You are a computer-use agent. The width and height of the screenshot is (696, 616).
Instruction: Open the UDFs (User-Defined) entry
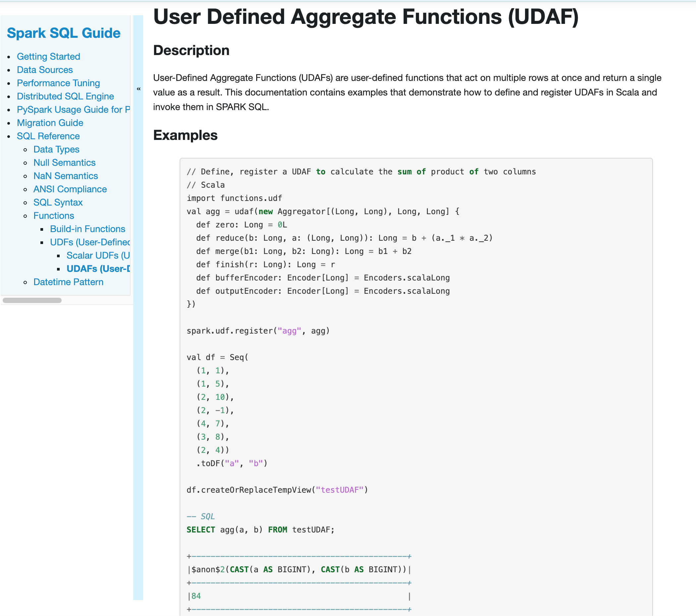pyautogui.click(x=90, y=243)
